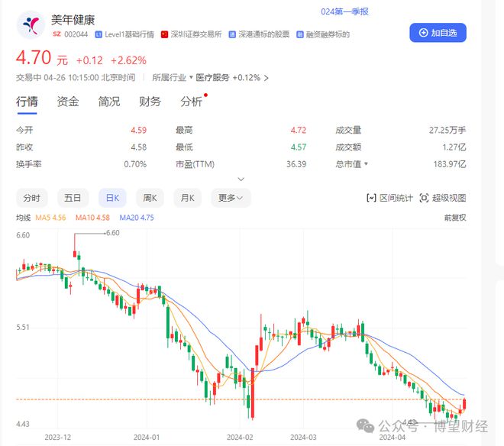The height and width of the screenshot is (446, 504).
Task: Switch chart to 月K view
Action: point(187,198)
